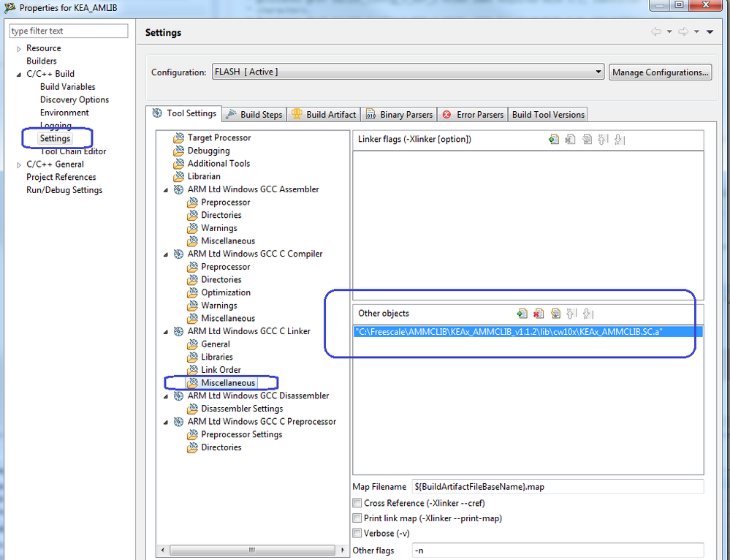Select Builders in left tree
This screenshot has height=560, width=730.
tap(42, 61)
